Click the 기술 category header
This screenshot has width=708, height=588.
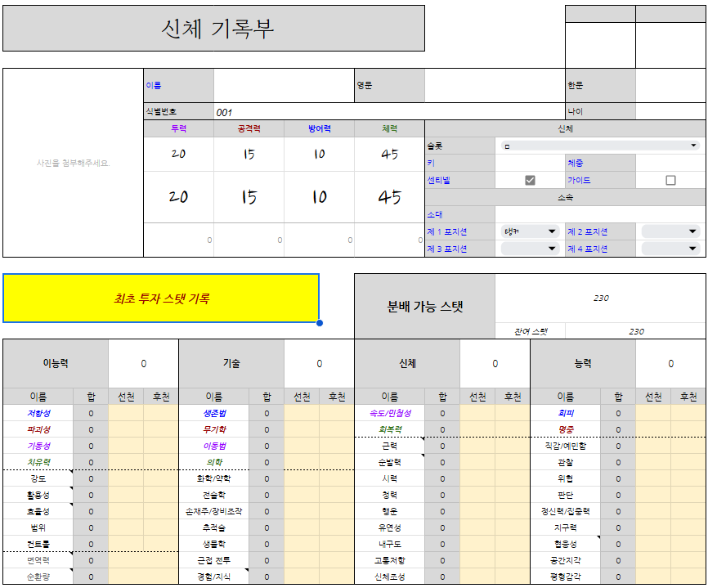pos(231,364)
